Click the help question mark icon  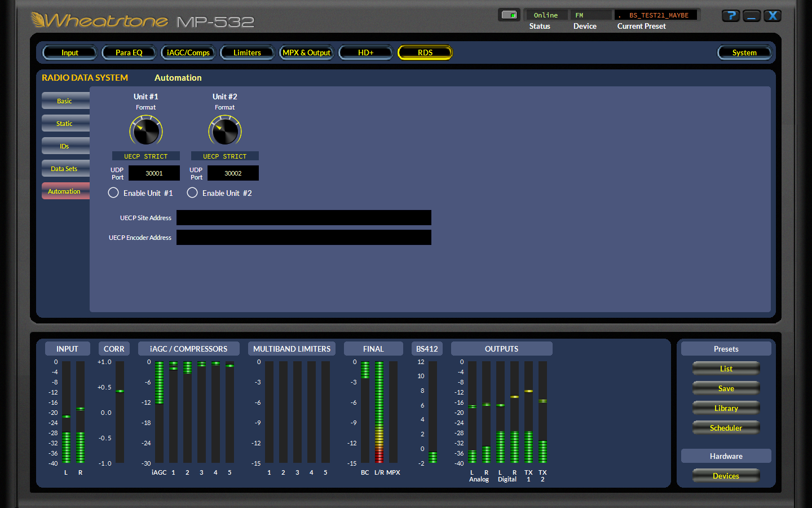pos(731,16)
